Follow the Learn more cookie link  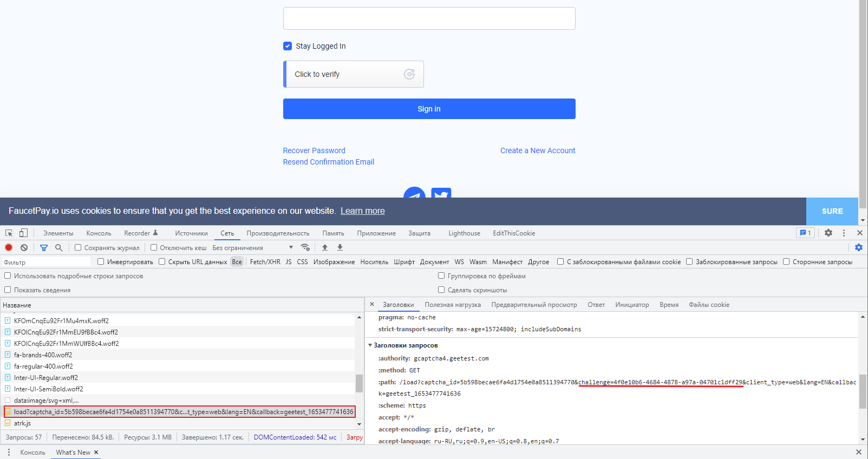(363, 211)
